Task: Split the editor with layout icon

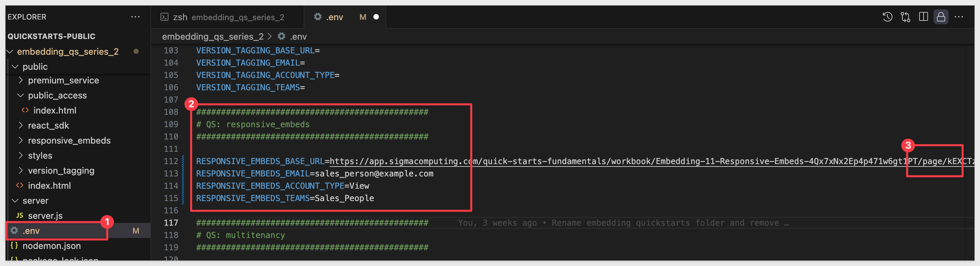Action: (923, 17)
